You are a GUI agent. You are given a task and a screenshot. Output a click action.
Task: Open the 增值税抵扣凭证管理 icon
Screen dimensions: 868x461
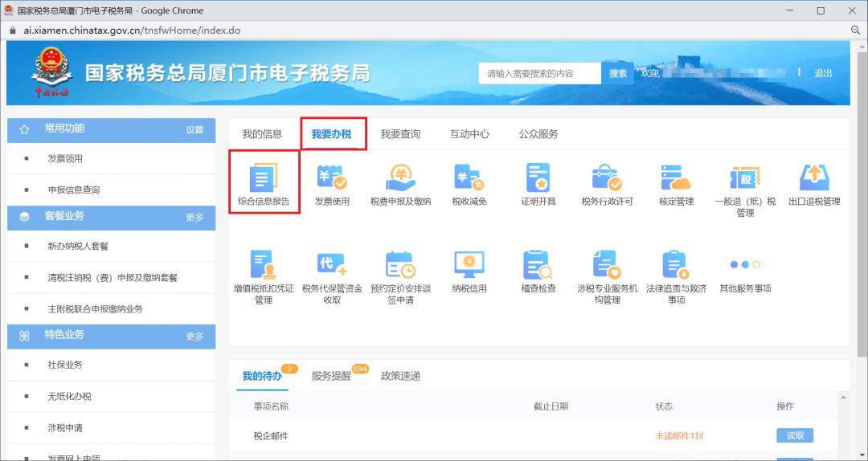(264, 264)
